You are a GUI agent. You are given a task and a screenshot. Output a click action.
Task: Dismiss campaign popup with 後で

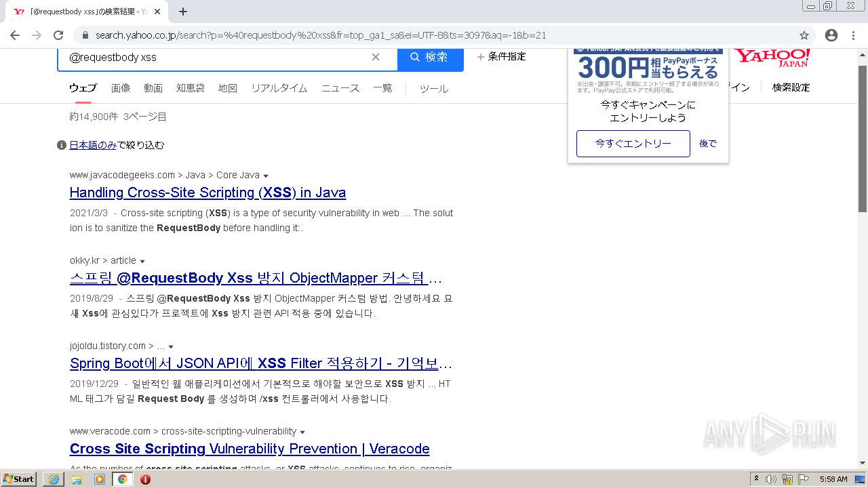coord(708,144)
